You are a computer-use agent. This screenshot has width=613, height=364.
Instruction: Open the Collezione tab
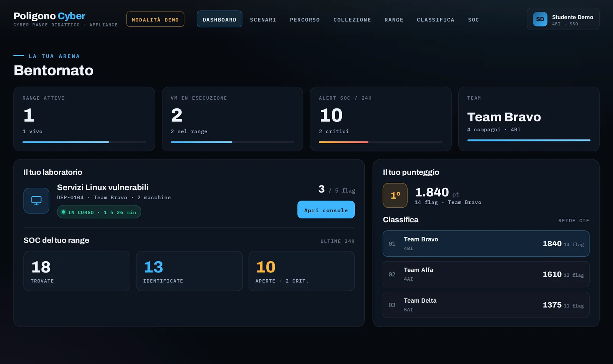(352, 20)
